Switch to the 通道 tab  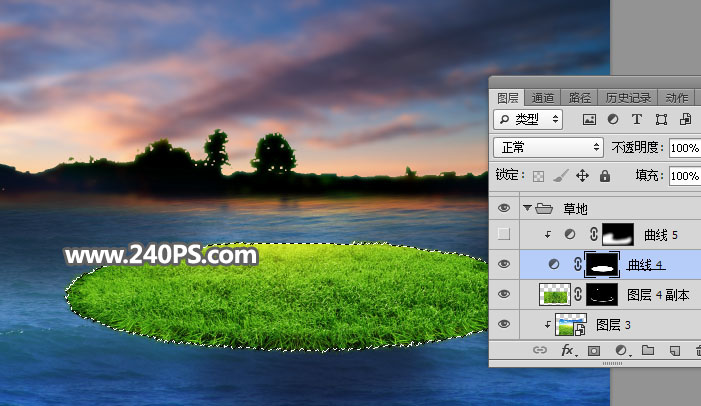pyautogui.click(x=543, y=98)
